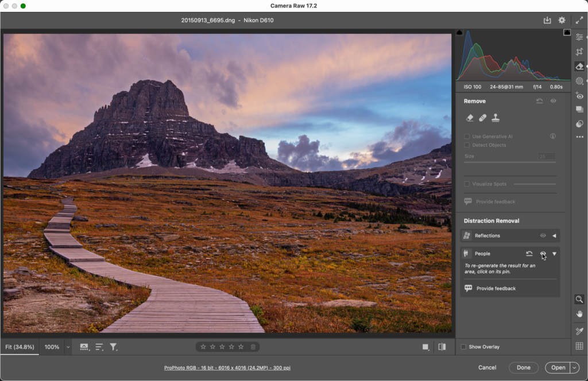Select 100% zoom level
The height and width of the screenshot is (381, 588).
(x=52, y=347)
